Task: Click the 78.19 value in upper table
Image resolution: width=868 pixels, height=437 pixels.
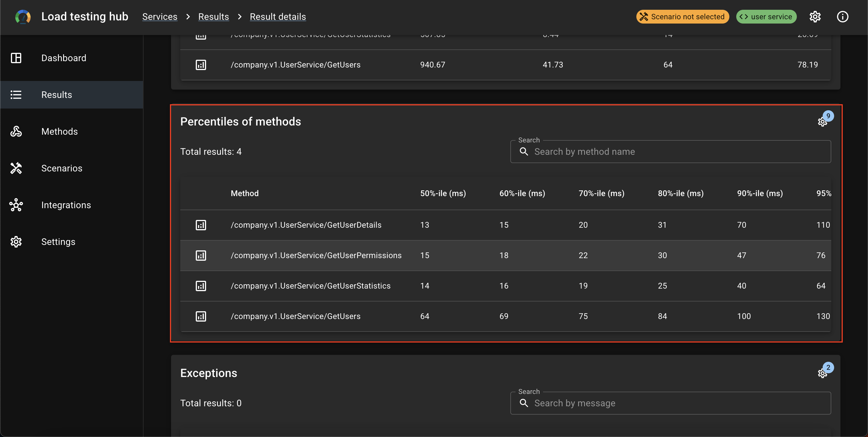Action: (x=808, y=65)
